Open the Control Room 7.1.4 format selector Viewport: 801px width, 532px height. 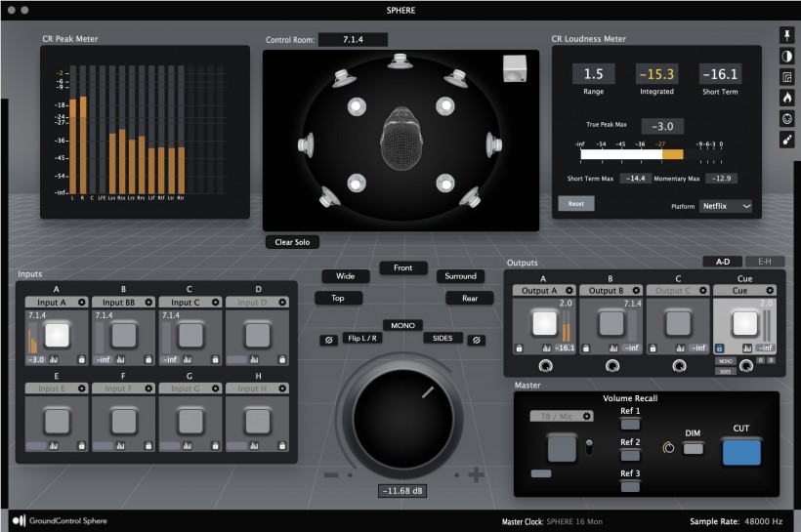(x=351, y=40)
